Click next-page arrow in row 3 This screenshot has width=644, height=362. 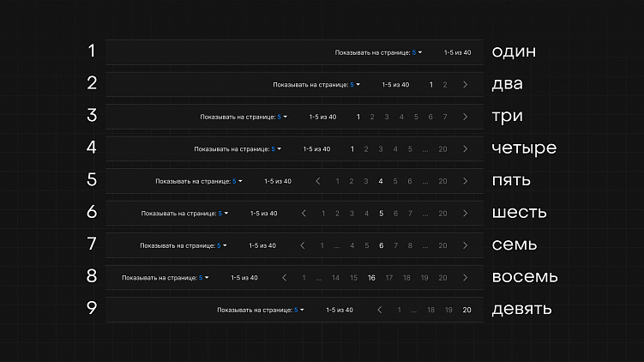tap(465, 117)
